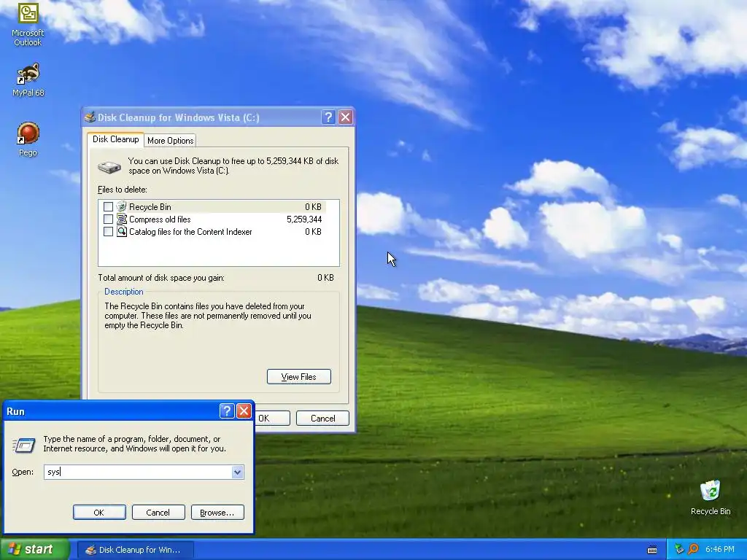Check the Compress old files checkbox
The image size is (747, 560).
tap(108, 219)
